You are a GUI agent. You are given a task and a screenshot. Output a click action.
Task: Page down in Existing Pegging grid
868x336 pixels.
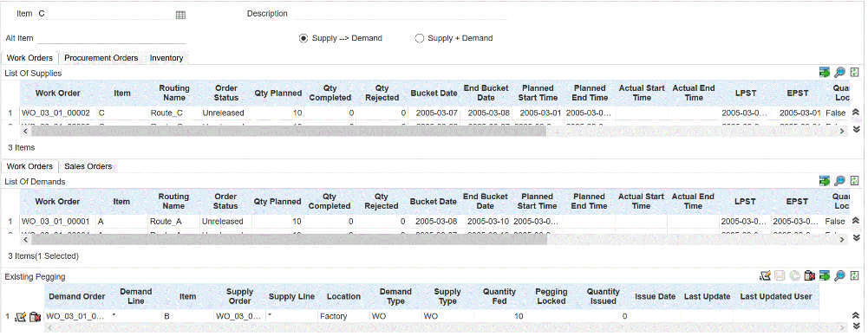pyautogui.click(x=856, y=326)
